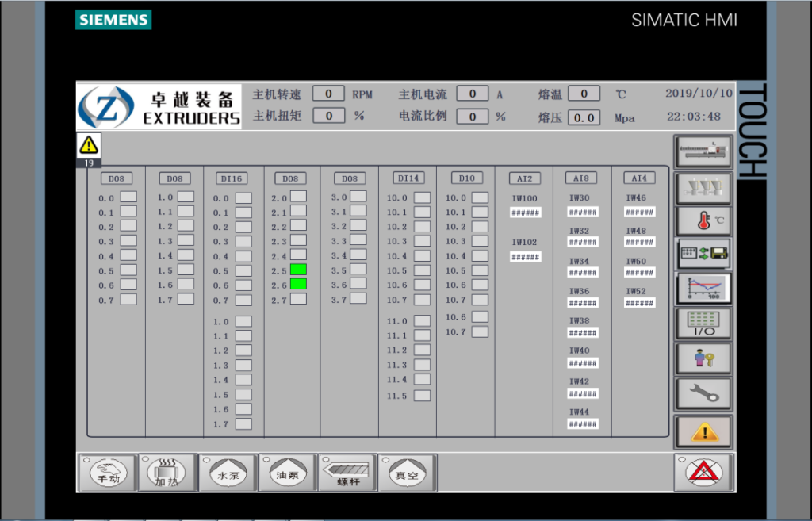Open the temperature thermometer screen
The width and height of the screenshot is (812, 521).
click(x=703, y=221)
